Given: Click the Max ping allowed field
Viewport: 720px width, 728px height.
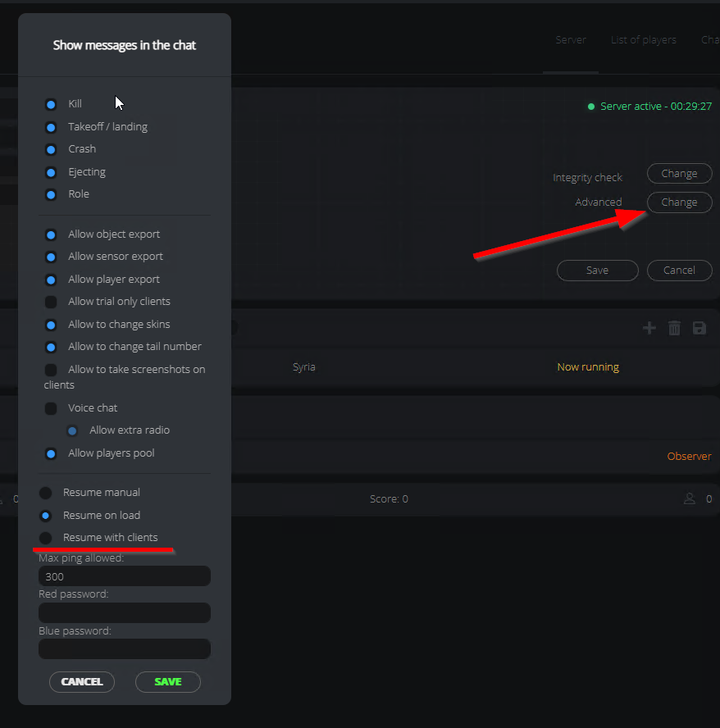Looking at the screenshot, I should (x=125, y=576).
